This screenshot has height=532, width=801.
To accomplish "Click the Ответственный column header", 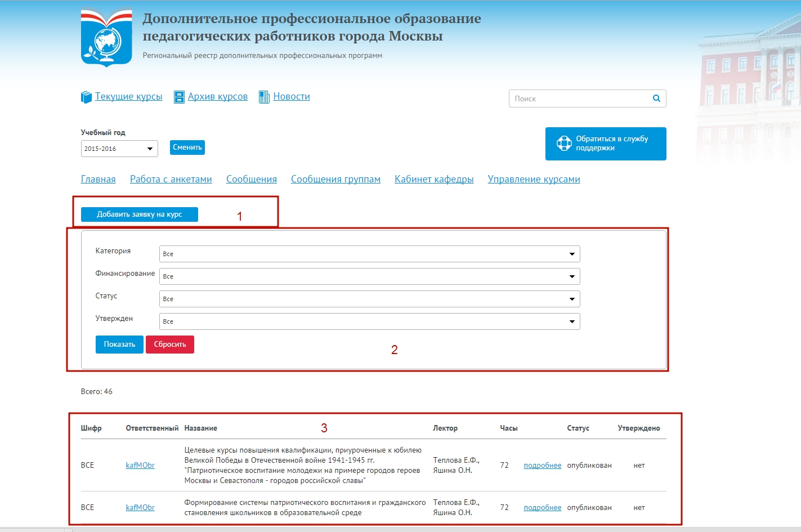I will point(152,428).
